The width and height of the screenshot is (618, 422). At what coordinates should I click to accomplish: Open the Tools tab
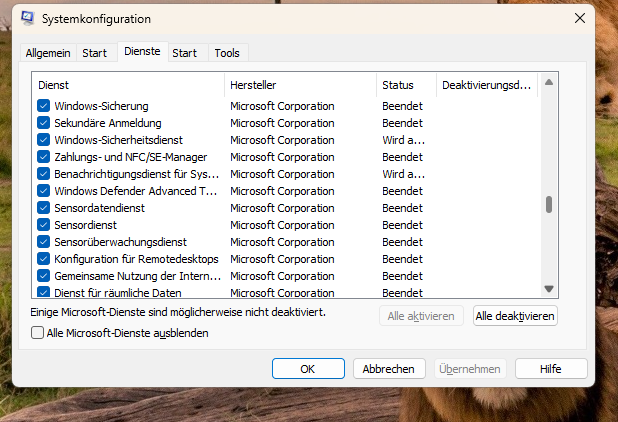coord(227,53)
